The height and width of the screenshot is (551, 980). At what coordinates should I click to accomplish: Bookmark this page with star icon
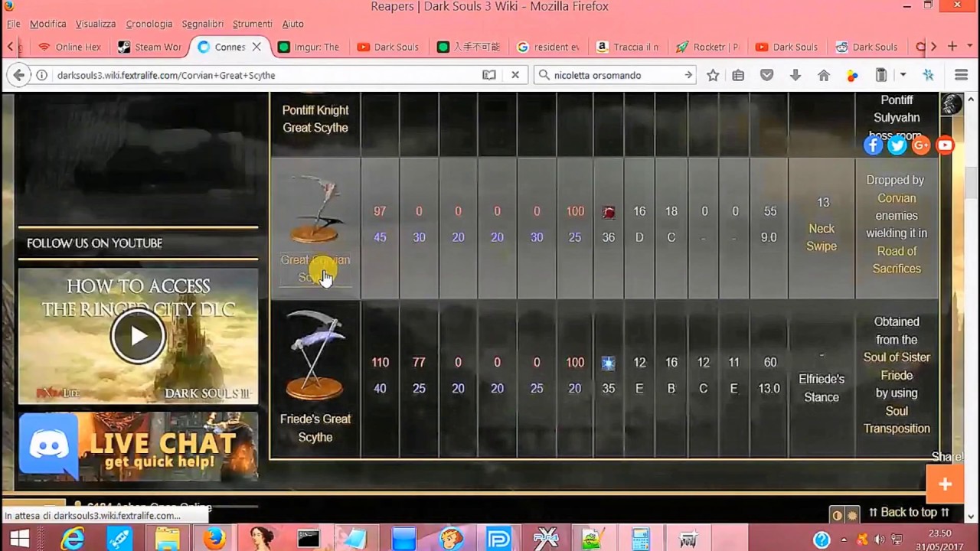pos(713,75)
